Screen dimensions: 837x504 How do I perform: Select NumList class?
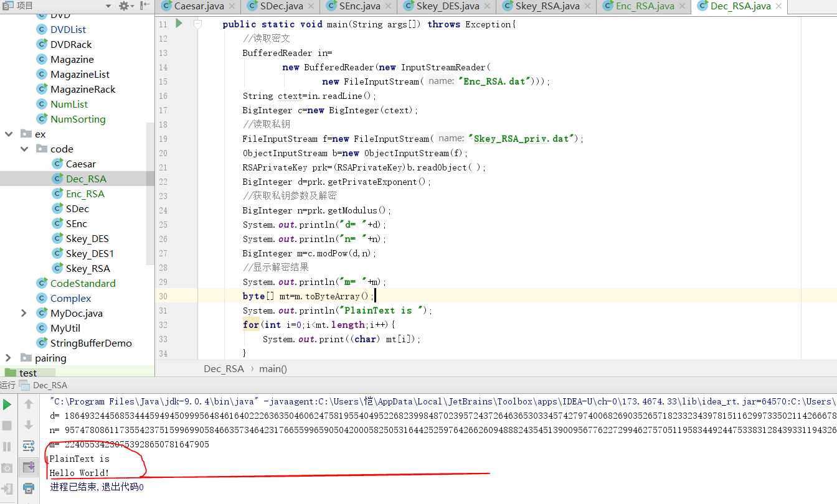(69, 104)
